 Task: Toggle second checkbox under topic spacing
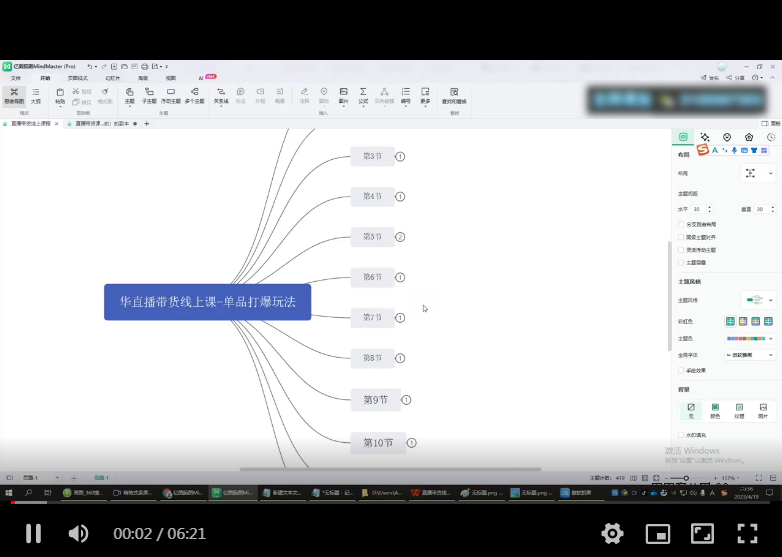point(681,237)
